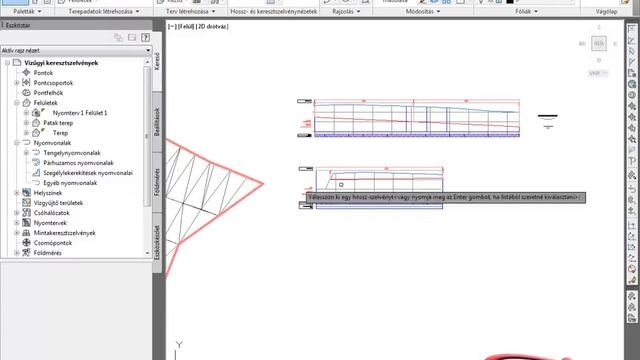Click the Pontok points icon in tree

click(x=27, y=73)
